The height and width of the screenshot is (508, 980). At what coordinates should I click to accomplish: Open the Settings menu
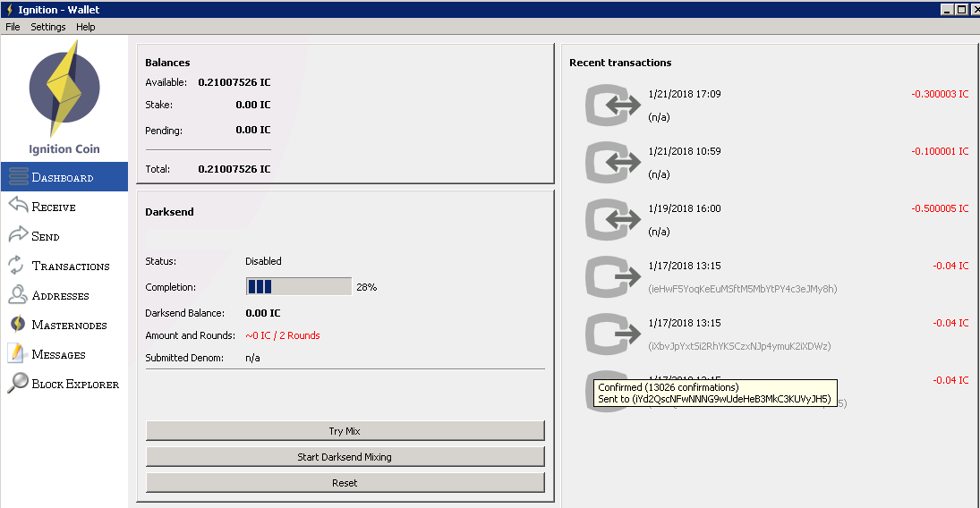[x=48, y=27]
